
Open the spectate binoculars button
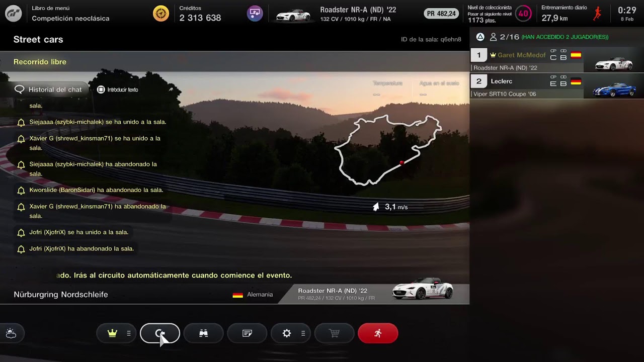pyautogui.click(x=204, y=333)
